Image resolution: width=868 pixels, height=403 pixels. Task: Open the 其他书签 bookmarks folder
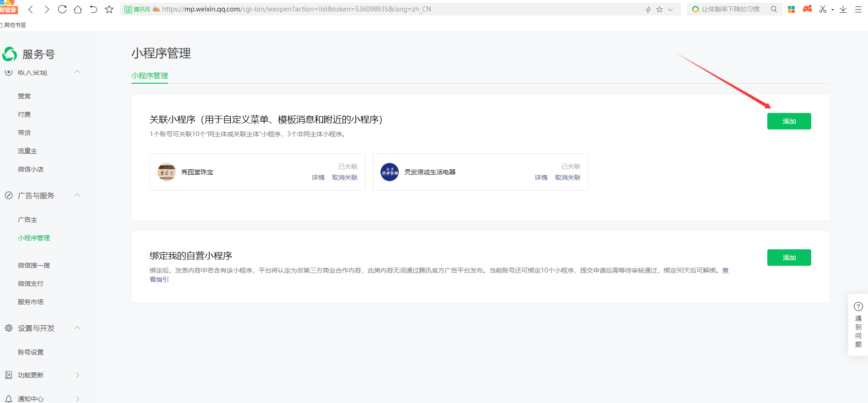[13, 25]
